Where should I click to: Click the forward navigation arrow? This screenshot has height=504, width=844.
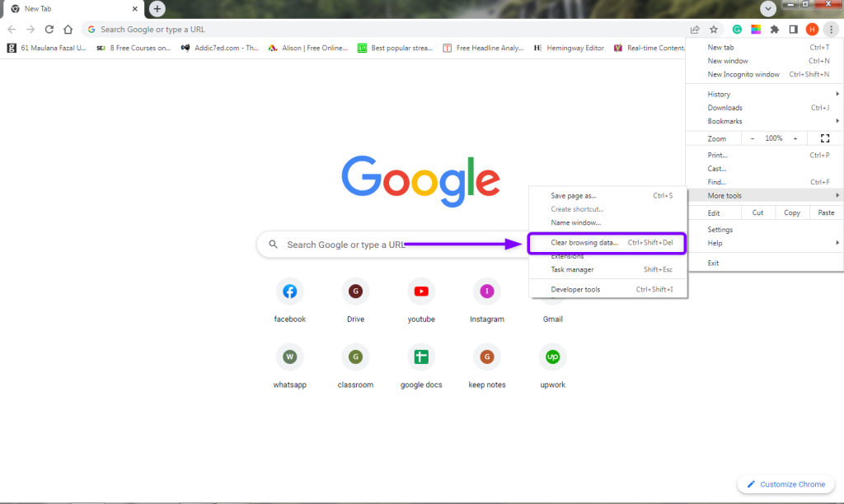pos(30,30)
